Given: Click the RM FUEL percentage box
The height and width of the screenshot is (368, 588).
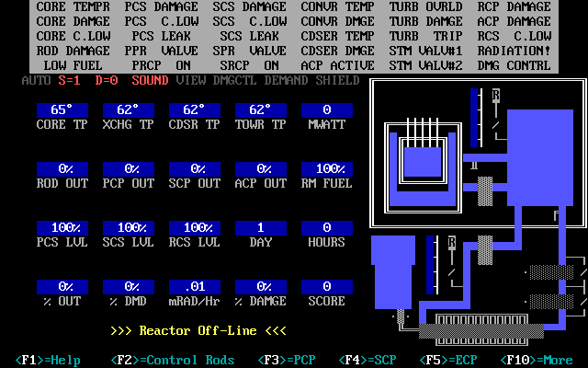Looking at the screenshot, I should pyautogui.click(x=327, y=169).
